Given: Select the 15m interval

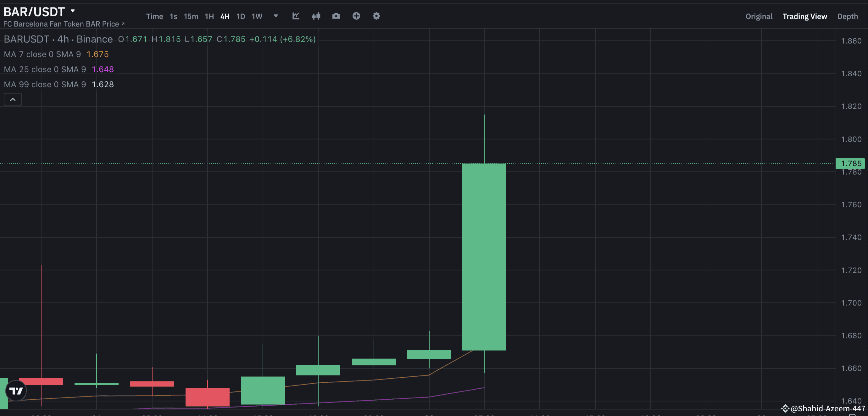Looking at the screenshot, I should [x=191, y=16].
